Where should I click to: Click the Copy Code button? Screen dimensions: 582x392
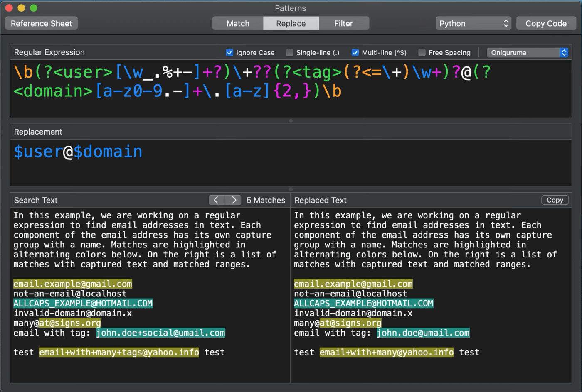pyautogui.click(x=546, y=24)
